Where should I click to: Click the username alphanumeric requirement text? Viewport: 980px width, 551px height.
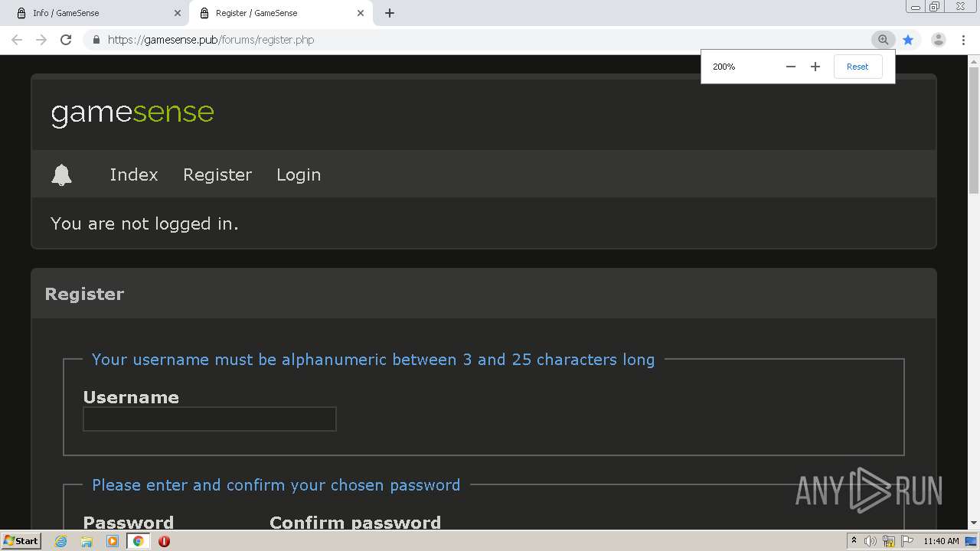click(x=373, y=360)
